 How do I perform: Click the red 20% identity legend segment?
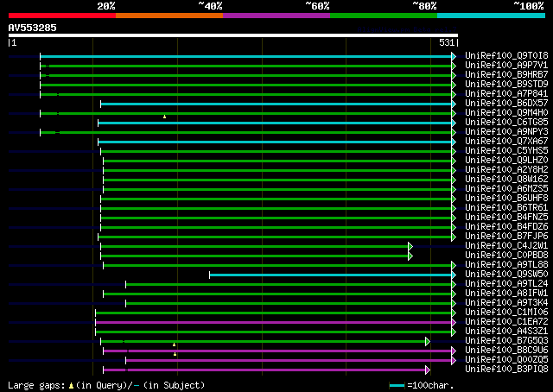click(62, 16)
